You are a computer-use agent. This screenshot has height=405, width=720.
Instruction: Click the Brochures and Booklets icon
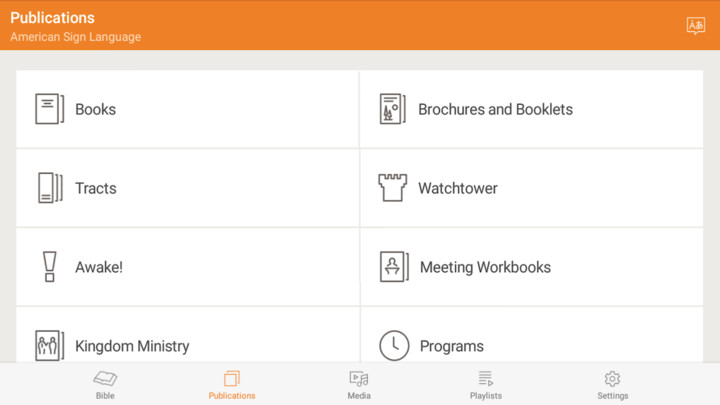point(393,109)
